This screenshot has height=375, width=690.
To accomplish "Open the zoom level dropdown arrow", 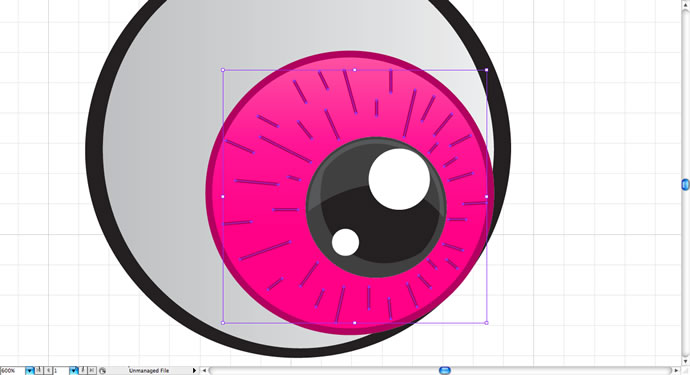I will pos(29,371).
